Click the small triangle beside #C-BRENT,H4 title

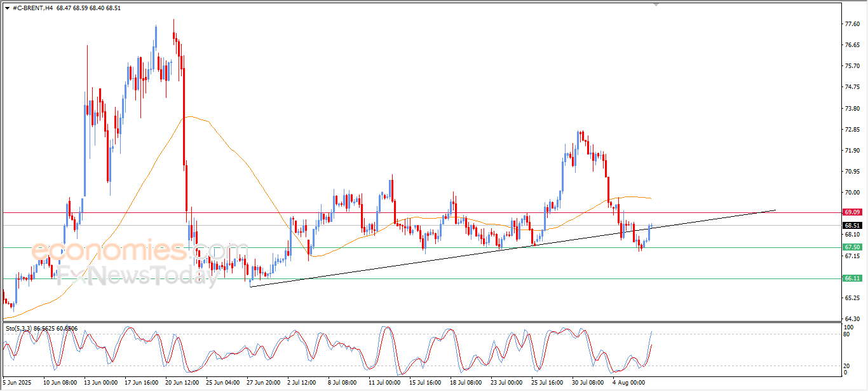tap(7, 9)
